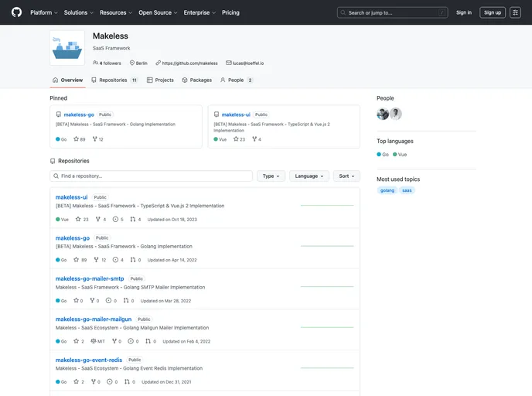Click Go language dot in Top languages
The height and width of the screenshot is (396, 532).
379,155
